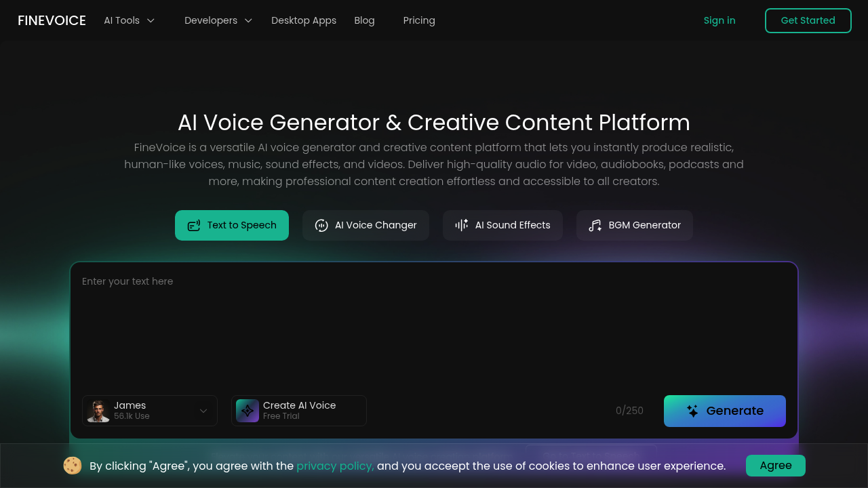Toggle the Text to Speech mode pill

click(x=231, y=225)
